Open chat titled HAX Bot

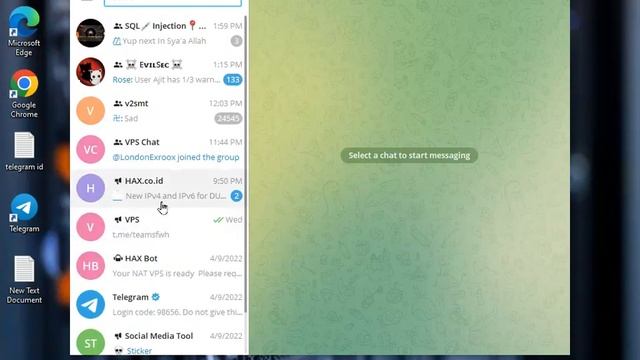(158, 266)
